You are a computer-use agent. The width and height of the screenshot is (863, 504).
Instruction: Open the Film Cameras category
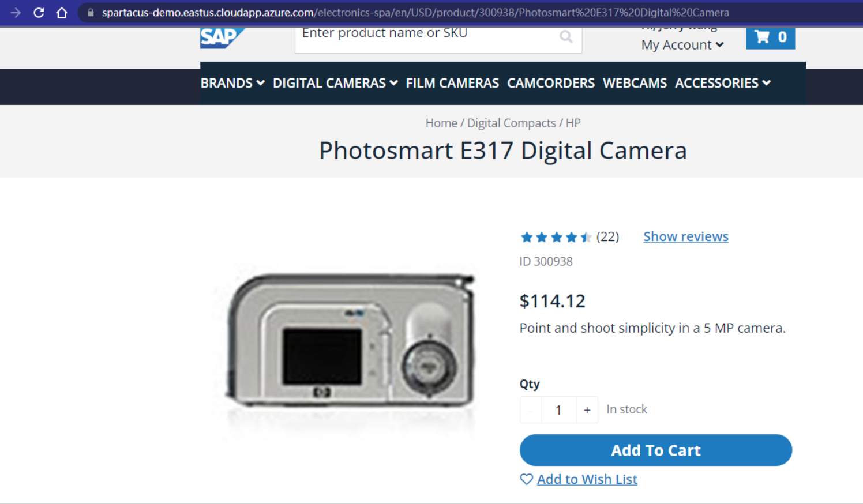(452, 83)
